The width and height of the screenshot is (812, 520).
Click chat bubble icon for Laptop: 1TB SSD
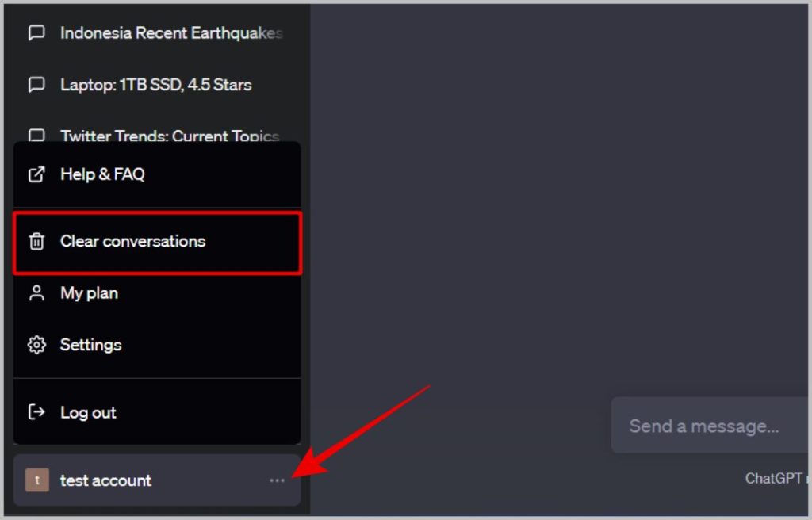tap(36, 85)
